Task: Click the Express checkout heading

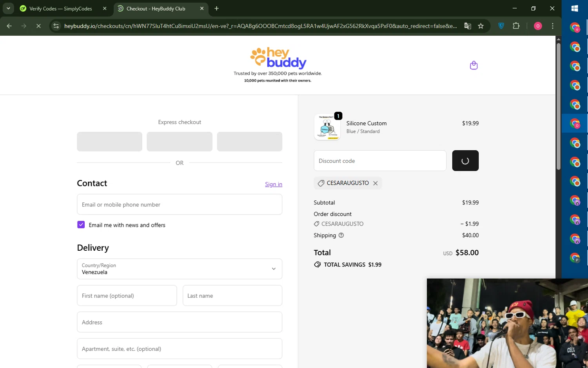Action: (180, 122)
